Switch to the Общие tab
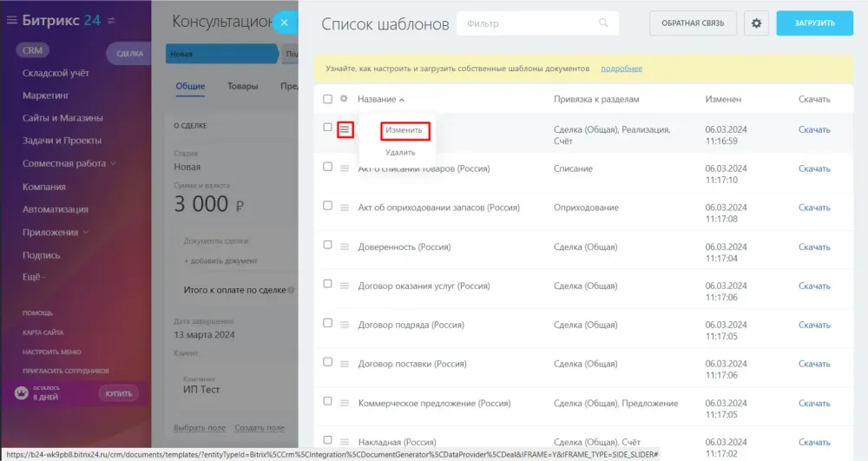Viewport: 868px width, 461px height. pos(190,86)
